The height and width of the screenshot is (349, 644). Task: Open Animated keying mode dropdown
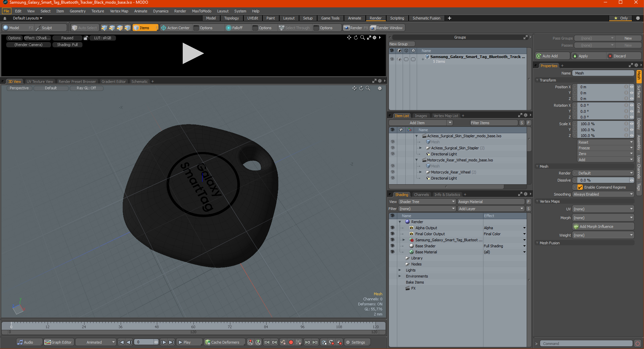96,342
